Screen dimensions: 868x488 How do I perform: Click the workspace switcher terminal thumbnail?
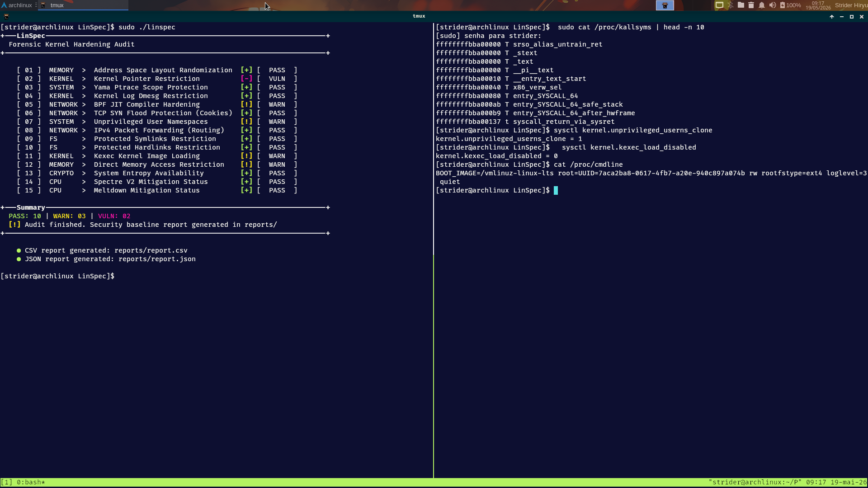[665, 5]
